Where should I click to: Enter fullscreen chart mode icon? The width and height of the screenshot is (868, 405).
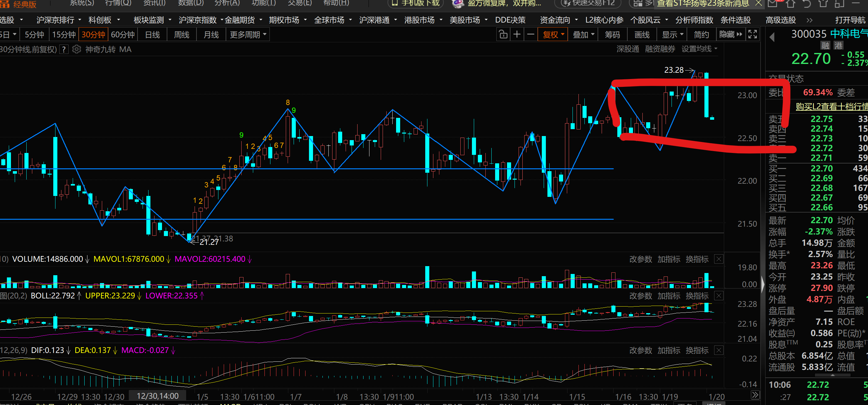[752, 35]
